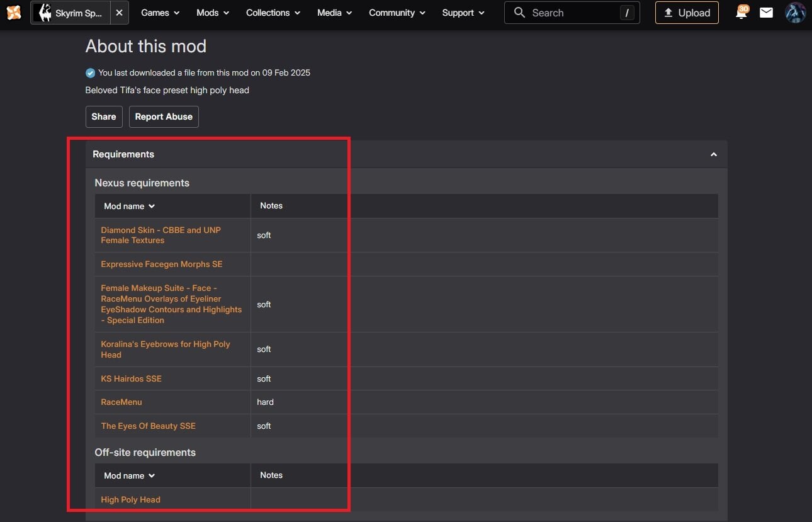The height and width of the screenshot is (522, 812).
Task: Open the Nexus Mods home logo
Action: click(14, 13)
